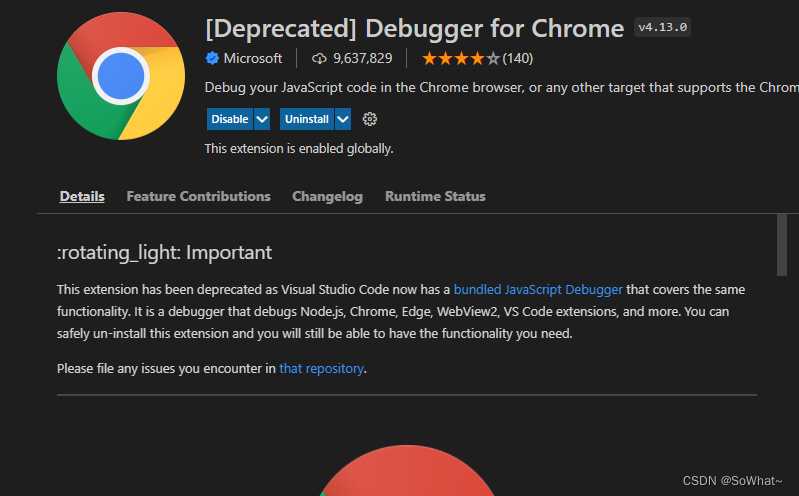Click the 9,637,829 install count
Viewport: 799px width, 496px height.
coord(363,59)
